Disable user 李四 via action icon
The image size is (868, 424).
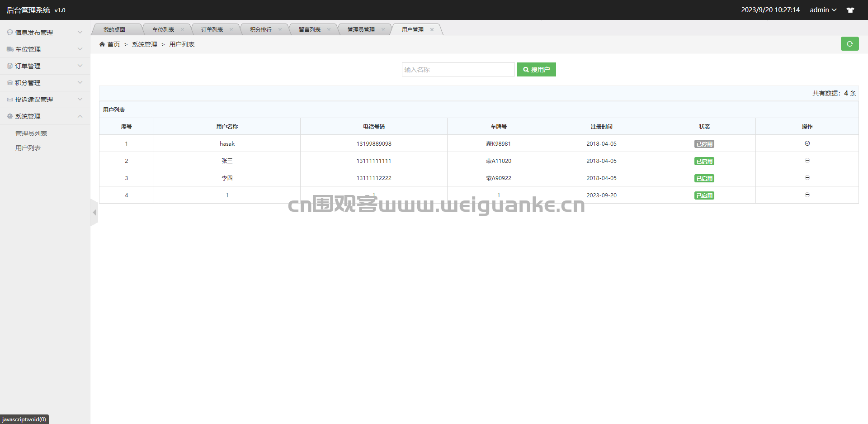[807, 178]
